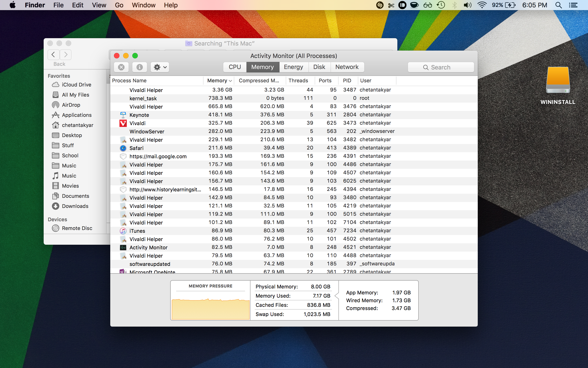Viewport: 588px width, 368px height.
Task: Click the shield icon beside historylearningsite row
Action: [123, 189]
